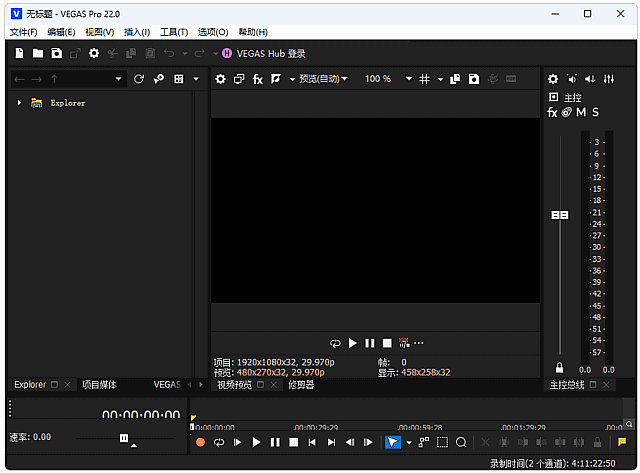Open master bus FX
640x473 pixels.
[552, 112]
